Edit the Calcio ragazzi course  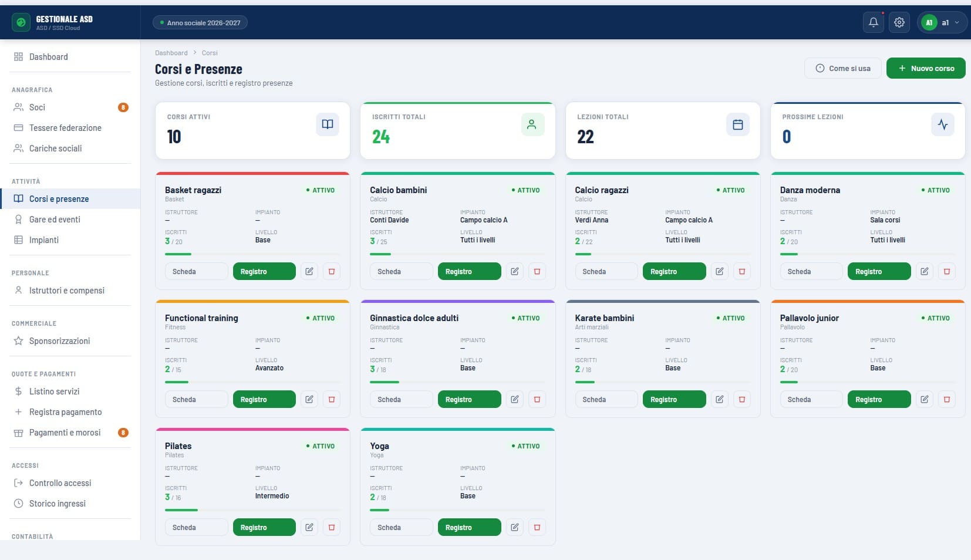[720, 271]
